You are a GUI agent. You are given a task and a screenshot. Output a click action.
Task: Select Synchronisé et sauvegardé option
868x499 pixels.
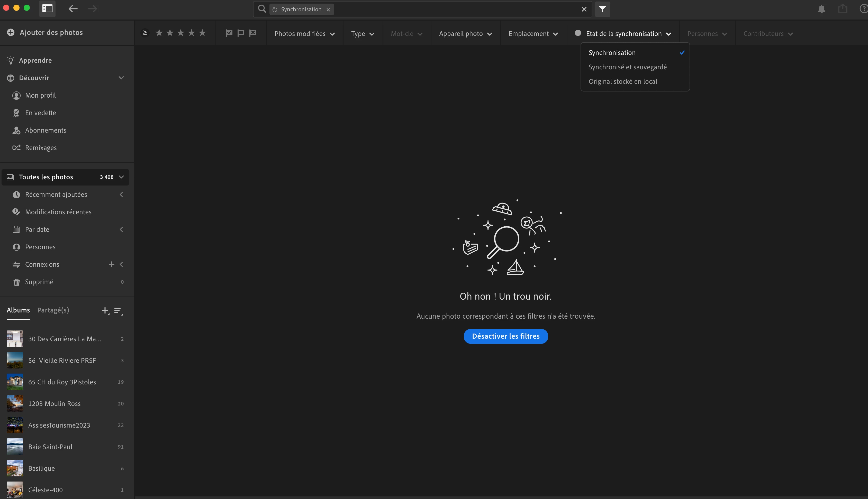(627, 67)
